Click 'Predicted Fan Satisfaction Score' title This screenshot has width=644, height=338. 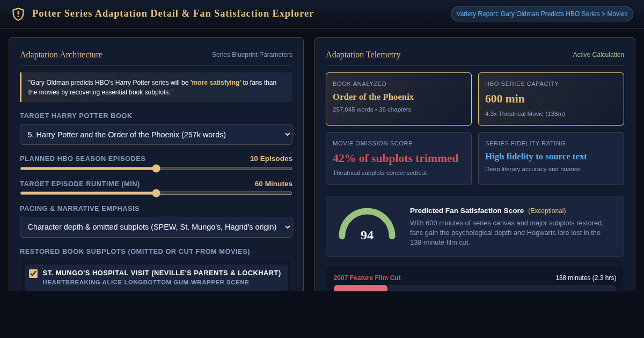[467, 211]
